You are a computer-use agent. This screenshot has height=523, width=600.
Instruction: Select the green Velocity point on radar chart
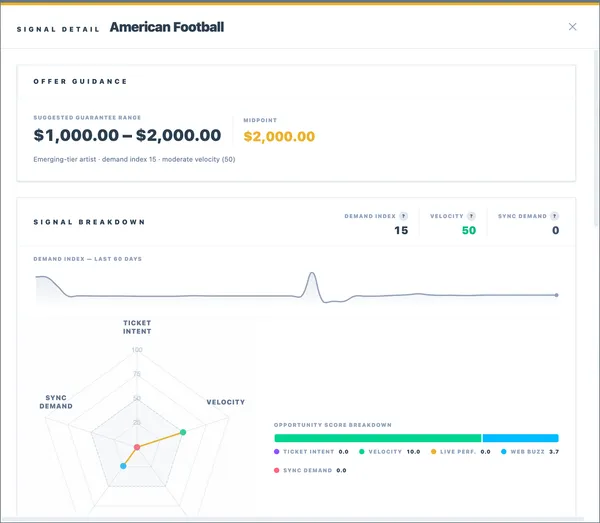tap(183, 432)
